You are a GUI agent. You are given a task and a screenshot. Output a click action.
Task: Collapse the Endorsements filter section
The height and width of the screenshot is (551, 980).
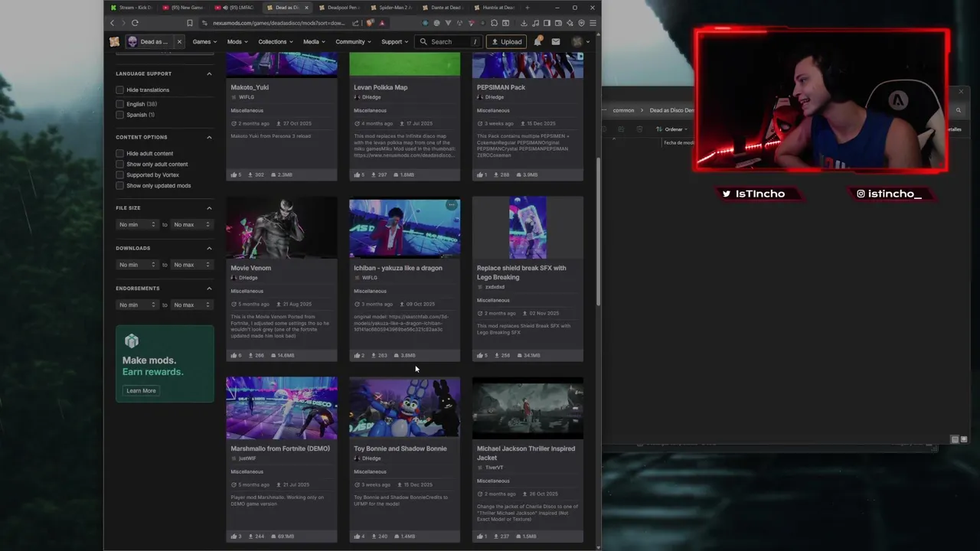209,288
